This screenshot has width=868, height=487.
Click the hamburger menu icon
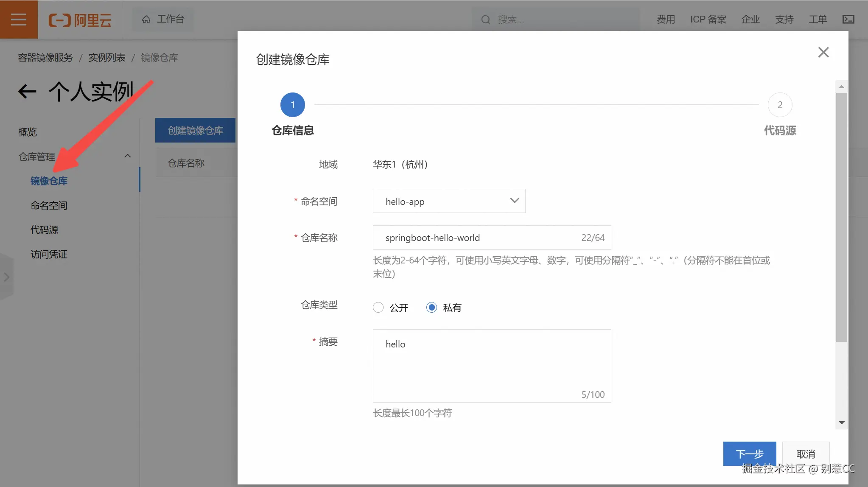[x=19, y=20]
